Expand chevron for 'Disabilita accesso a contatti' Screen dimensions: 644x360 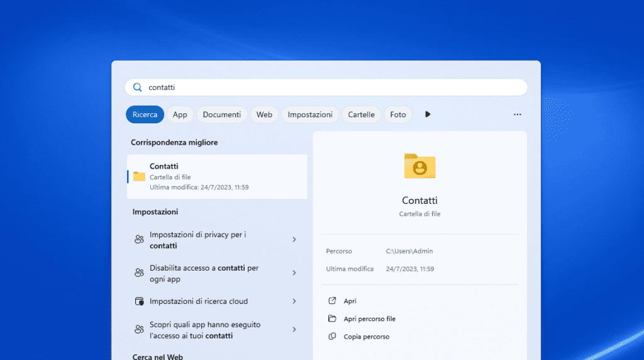[294, 273]
